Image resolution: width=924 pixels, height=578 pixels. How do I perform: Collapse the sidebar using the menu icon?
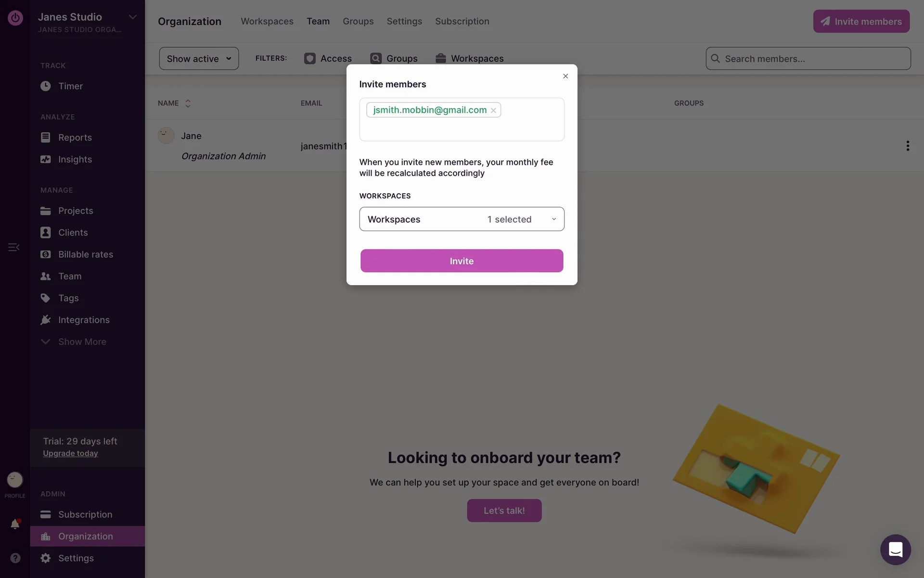pos(13,248)
